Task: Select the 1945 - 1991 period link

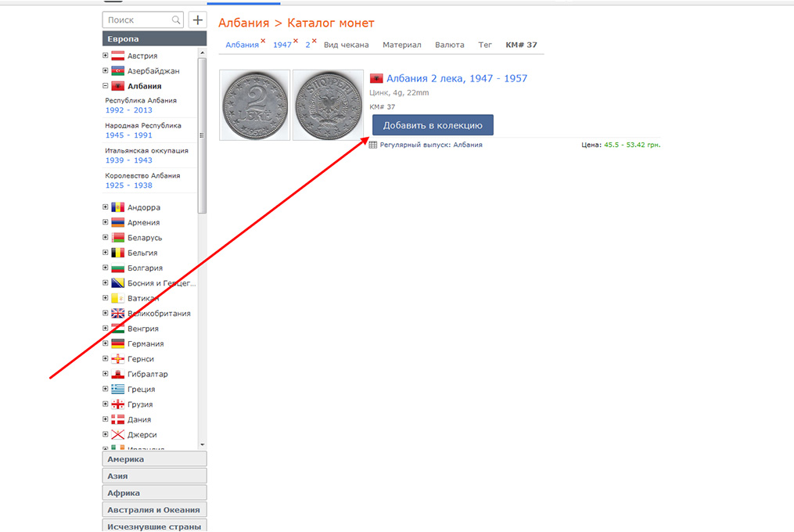Action: pos(128,135)
